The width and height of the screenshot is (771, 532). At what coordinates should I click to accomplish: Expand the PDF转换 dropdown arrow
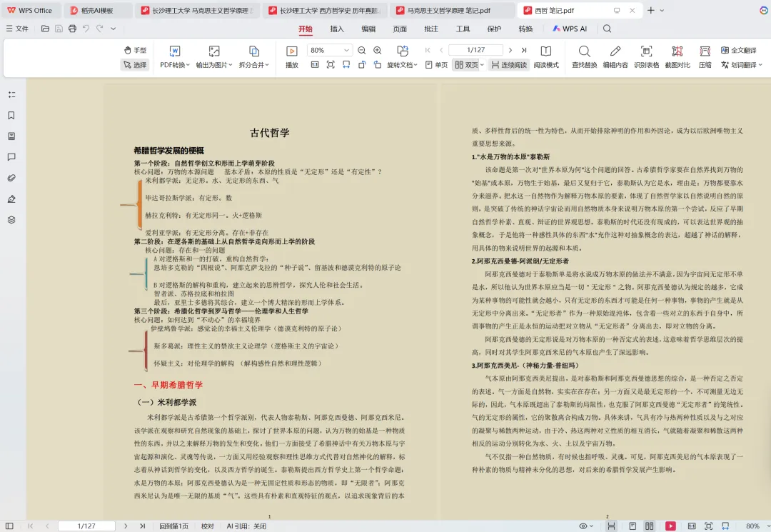point(188,65)
